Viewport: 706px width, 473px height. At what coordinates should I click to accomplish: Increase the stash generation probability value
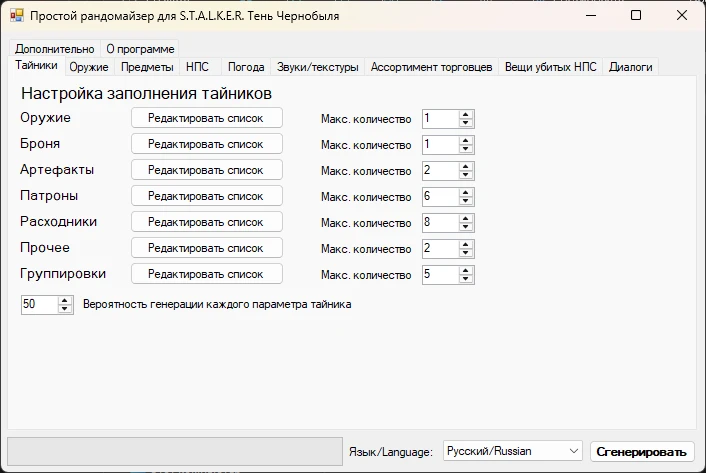point(65,301)
